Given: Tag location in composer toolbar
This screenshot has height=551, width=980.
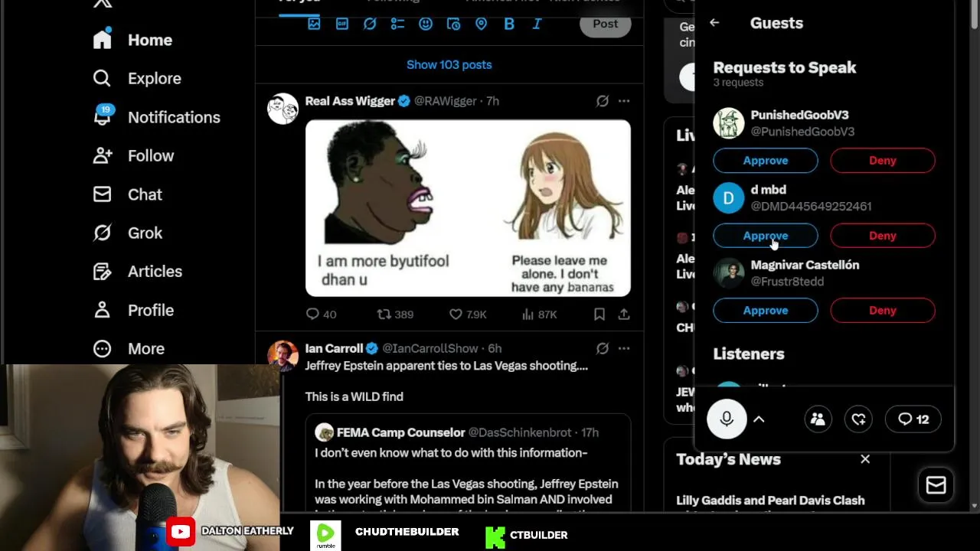Looking at the screenshot, I should (x=481, y=24).
